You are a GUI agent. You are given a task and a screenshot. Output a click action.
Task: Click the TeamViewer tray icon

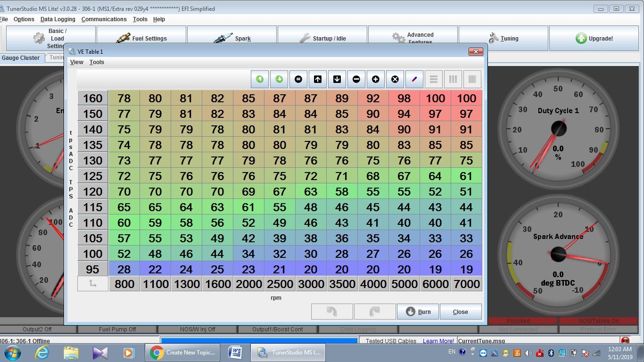(483, 353)
